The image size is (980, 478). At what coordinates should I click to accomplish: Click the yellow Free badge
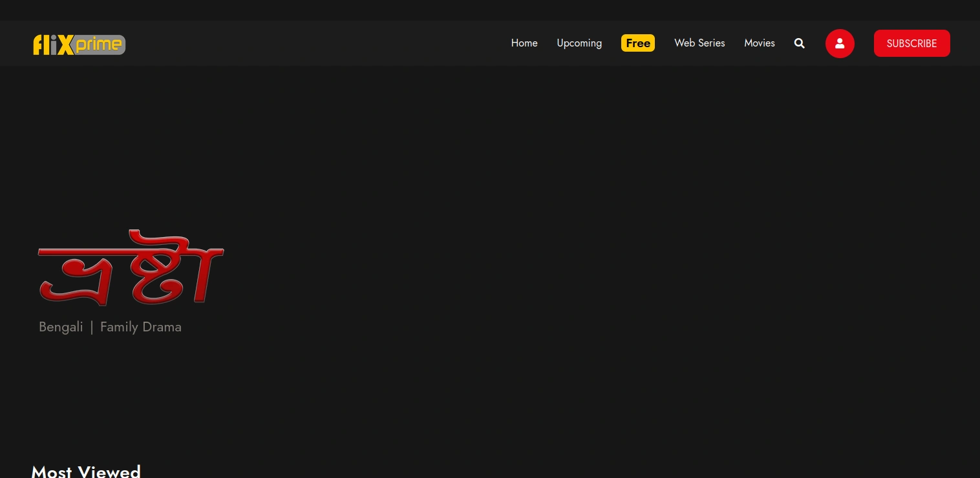coord(638,43)
